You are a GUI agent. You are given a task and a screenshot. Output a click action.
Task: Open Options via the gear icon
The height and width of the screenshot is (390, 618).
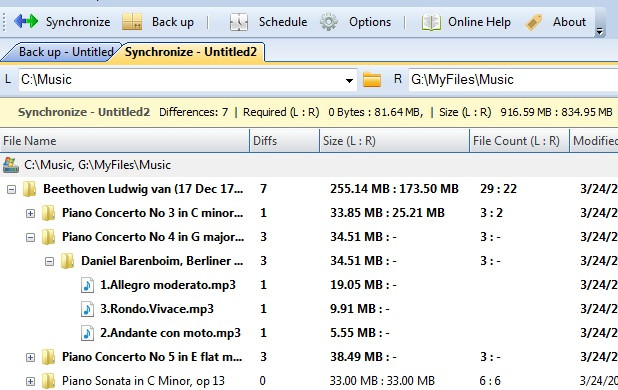pyautogui.click(x=329, y=22)
